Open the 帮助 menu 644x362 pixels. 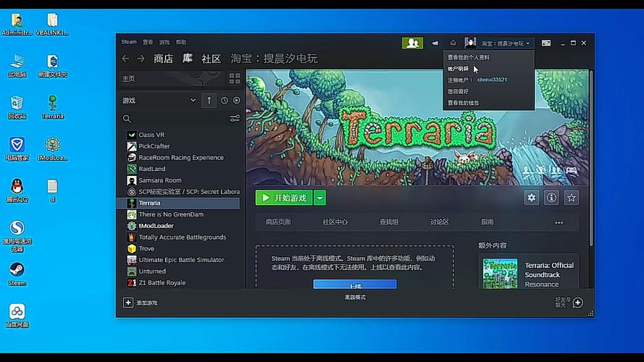(x=181, y=42)
